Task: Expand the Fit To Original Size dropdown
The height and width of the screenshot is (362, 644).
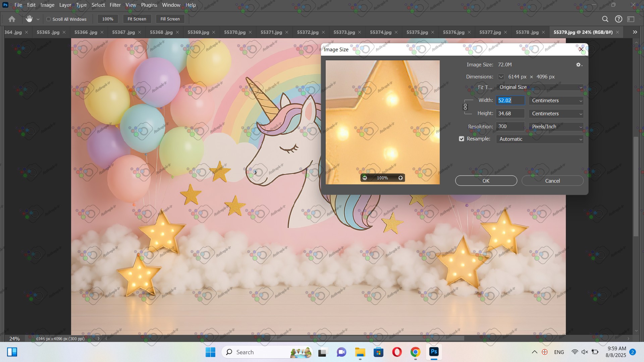Action: pyautogui.click(x=540, y=87)
